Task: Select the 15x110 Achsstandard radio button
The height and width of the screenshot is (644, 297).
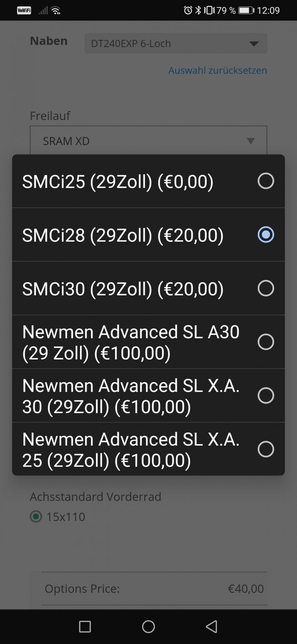Action: pyautogui.click(x=36, y=516)
